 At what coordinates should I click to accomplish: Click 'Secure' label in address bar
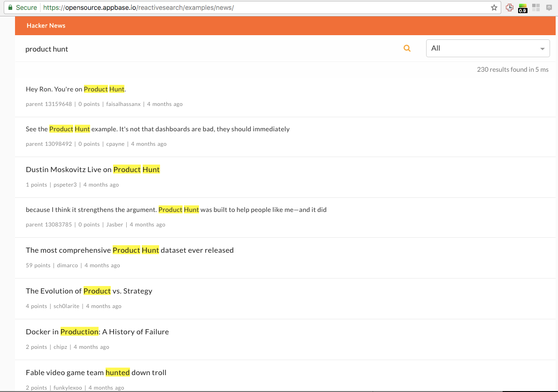click(26, 8)
